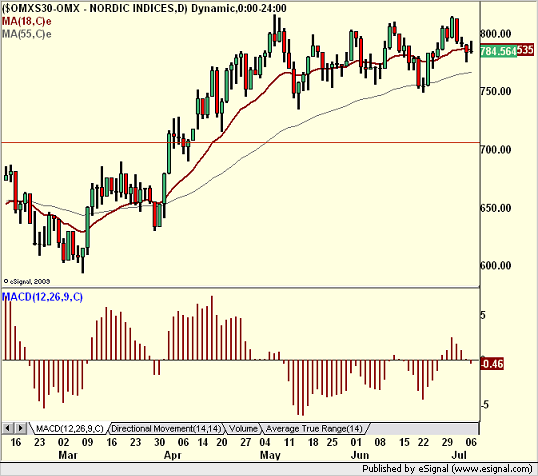This screenshot has width=538, height=476.
Task: Click the MA(18,C)e legend label
Action: point(27,22)
